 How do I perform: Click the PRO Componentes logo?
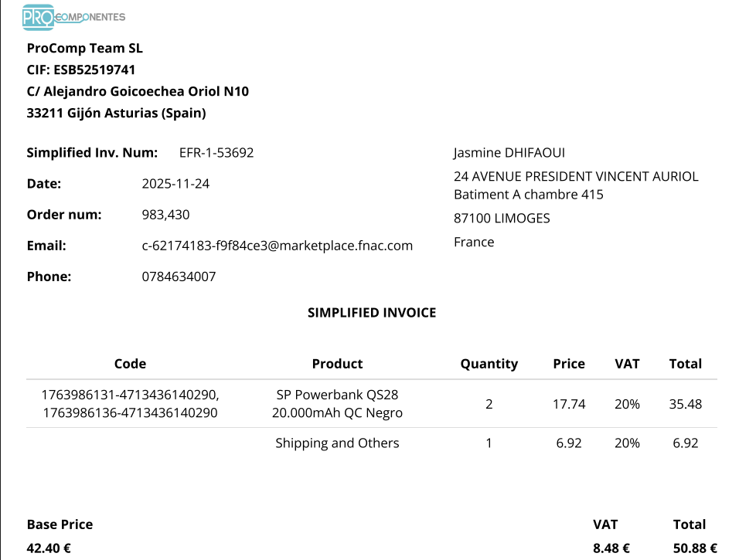[x=73, y=17]
